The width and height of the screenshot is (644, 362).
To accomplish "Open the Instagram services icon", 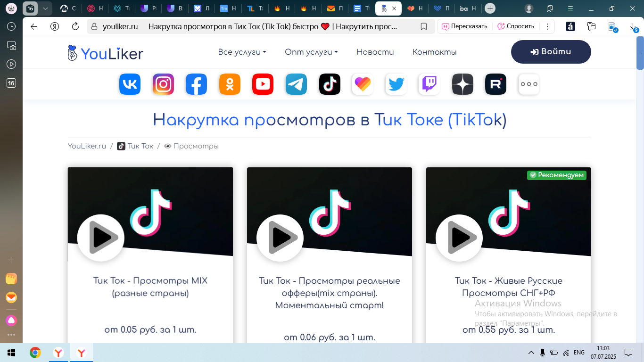I will pyautogui.click(x=163, y=84).
